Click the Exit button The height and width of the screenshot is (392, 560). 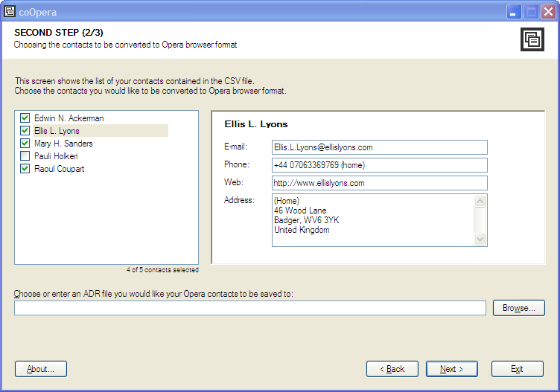click(x=518, y=369)
